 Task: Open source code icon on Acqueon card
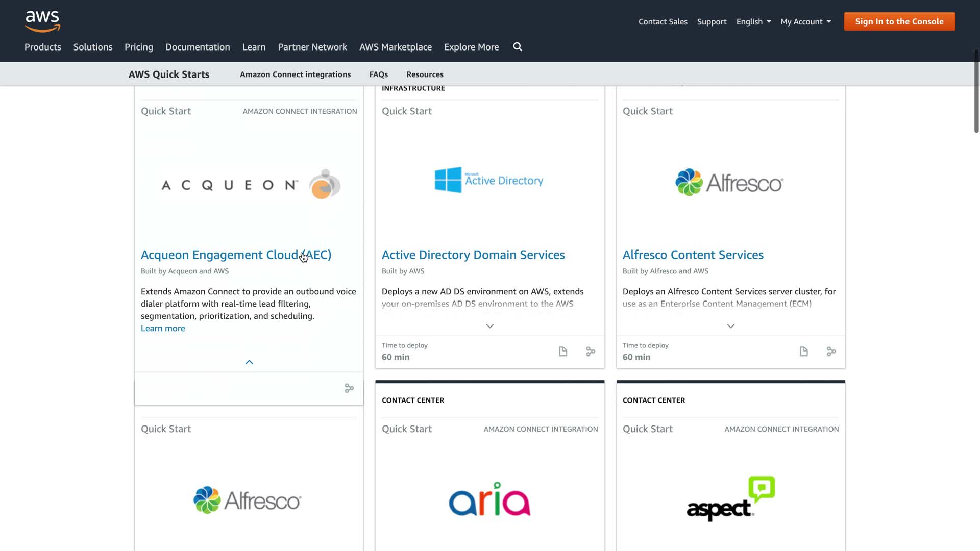point(349,388)
